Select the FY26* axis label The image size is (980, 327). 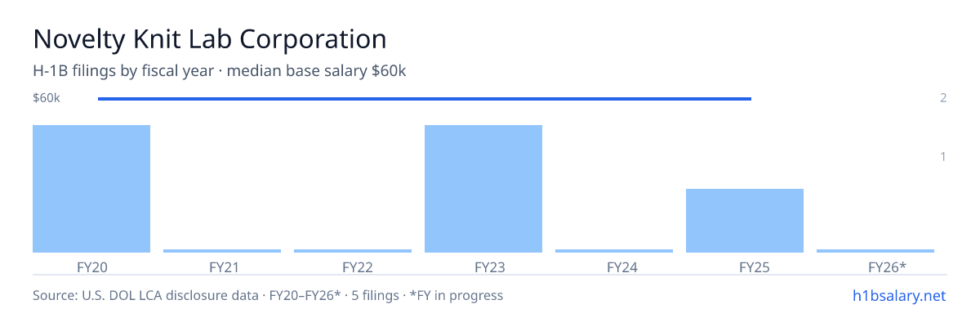click(x=875, y=267)
